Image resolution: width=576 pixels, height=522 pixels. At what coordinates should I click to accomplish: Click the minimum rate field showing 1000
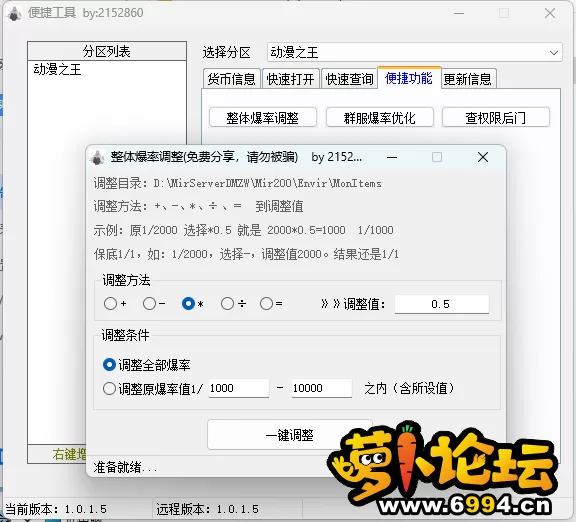coord(239,388)
